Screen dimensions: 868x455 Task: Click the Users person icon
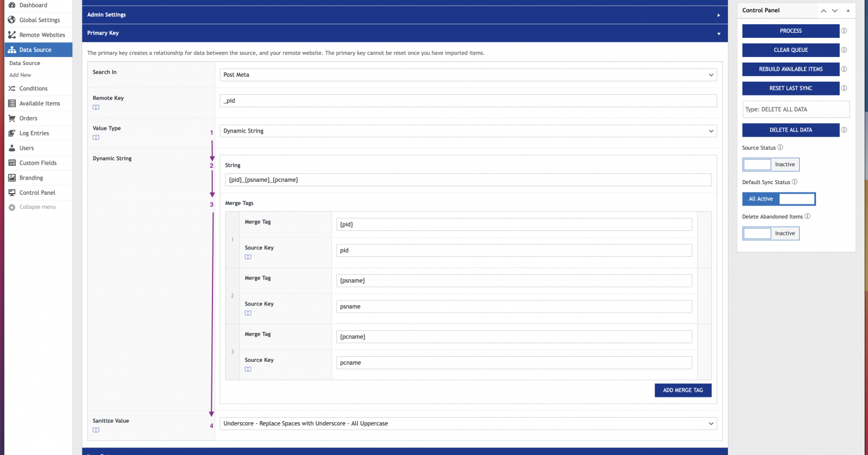tap(12, 148)
